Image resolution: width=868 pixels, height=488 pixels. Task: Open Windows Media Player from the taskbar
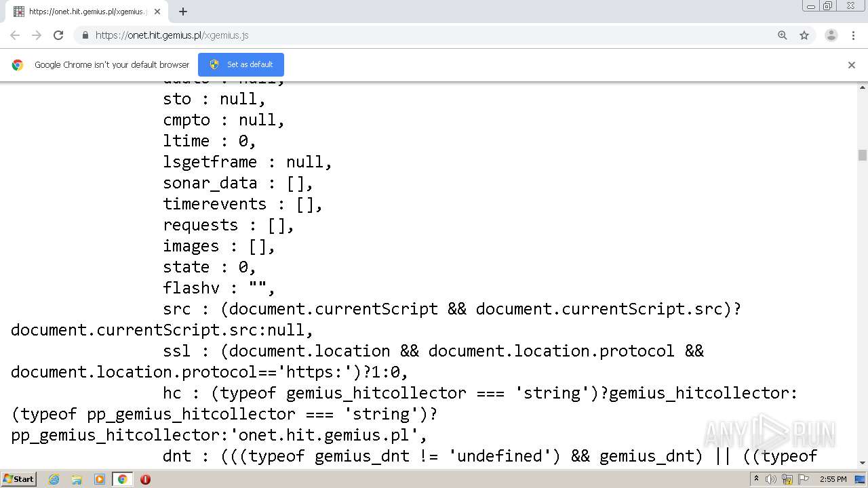(x=100, y=479)
